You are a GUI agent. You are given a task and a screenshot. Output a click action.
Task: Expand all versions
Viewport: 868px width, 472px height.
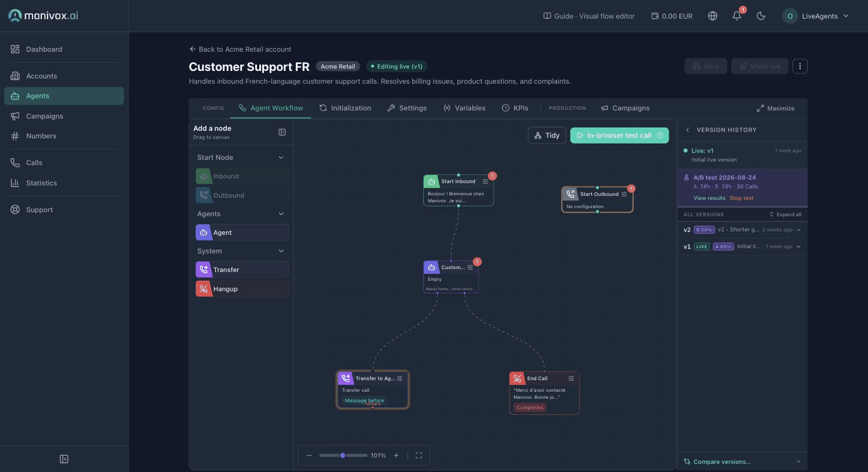[x=785, y=214]
